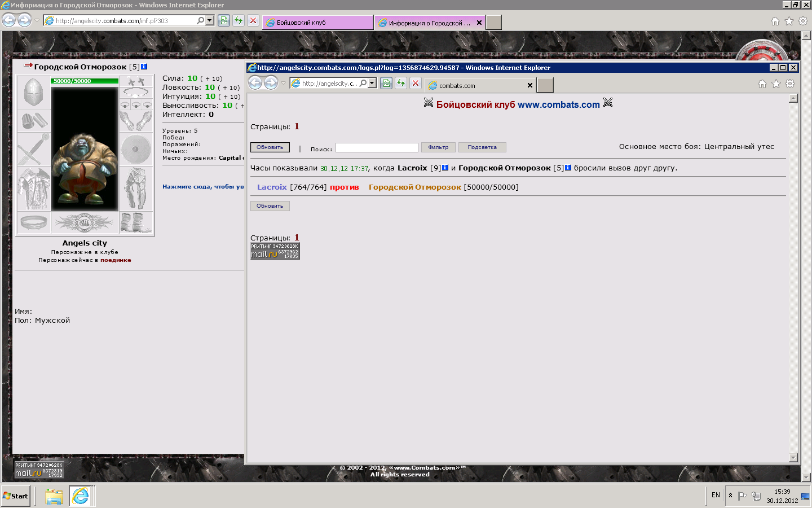This screenshot has height=508, width=812.
Task: Open info icon beside Городской Отморозок [5] title
Action: click(x=144, y=67)
